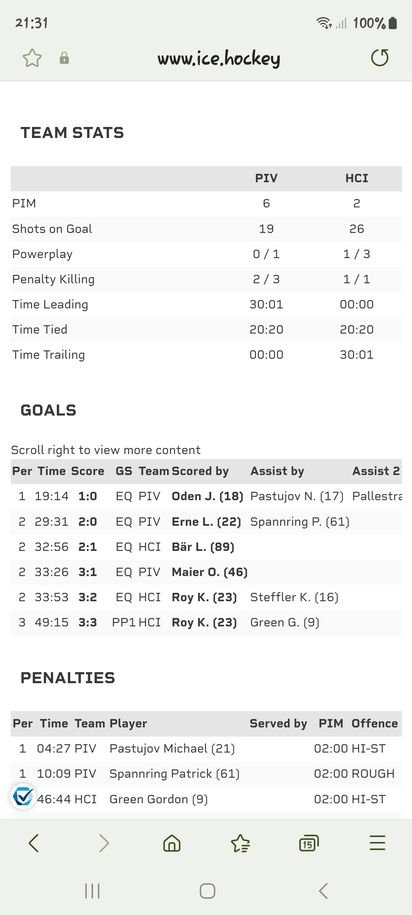Tap the Android home navigation button

pyautogui.click(x=207, y=890)
